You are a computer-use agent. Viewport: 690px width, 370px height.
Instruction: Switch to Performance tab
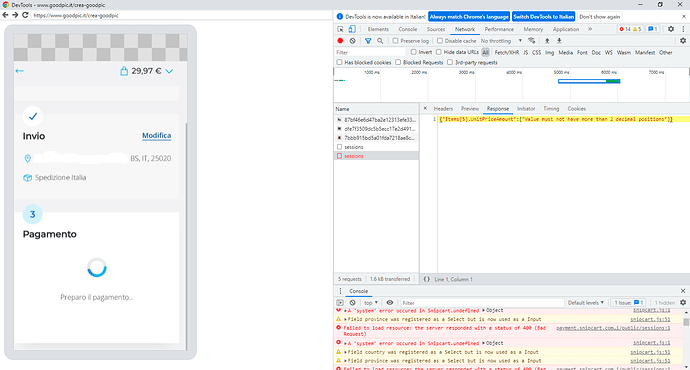tap(499, 29)
